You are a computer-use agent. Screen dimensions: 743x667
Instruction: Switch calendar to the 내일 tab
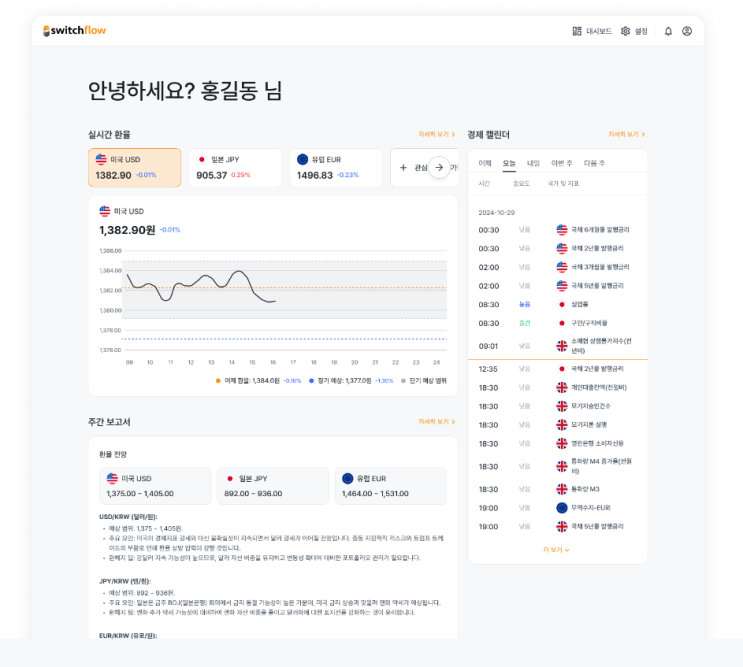point(533,163)
